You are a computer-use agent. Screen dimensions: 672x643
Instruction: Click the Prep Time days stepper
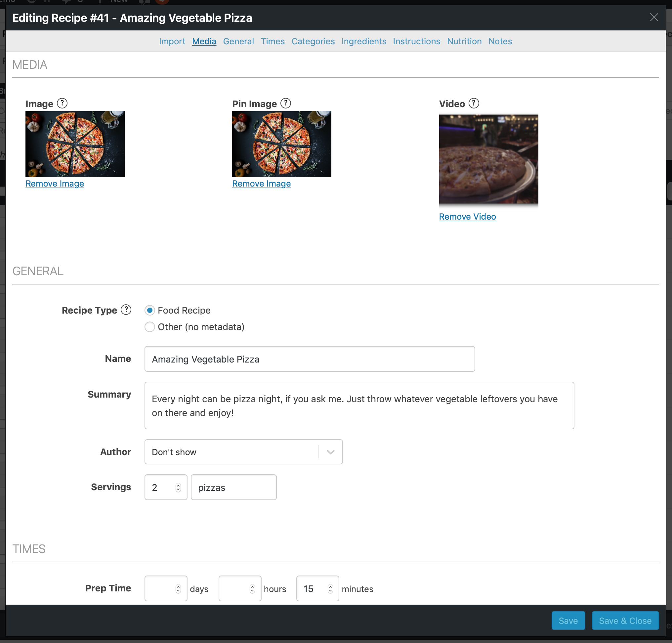[178, 588]
